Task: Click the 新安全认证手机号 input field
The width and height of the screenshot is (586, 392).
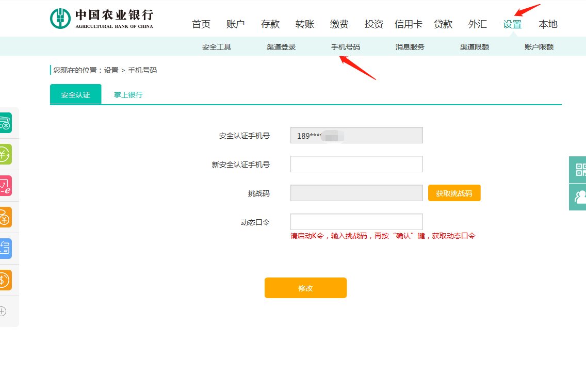Action: click(x=356, y=164)
